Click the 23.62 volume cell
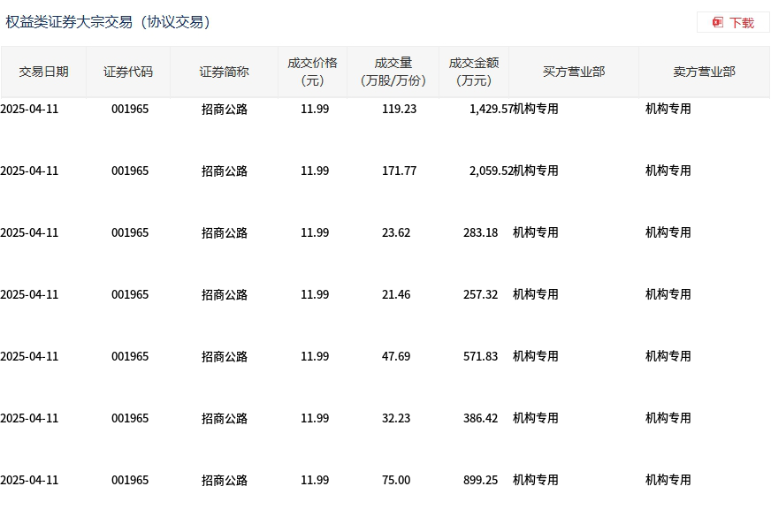This screenshot has width=771, height=532. [x=396, y=232]
